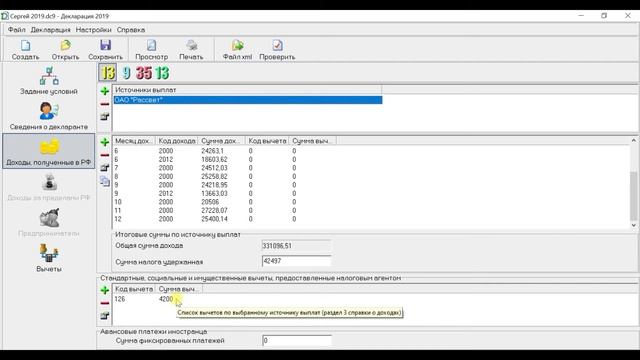Select deduction row with code 126
This screenshot has width=640, height=360.
point(157,299)
